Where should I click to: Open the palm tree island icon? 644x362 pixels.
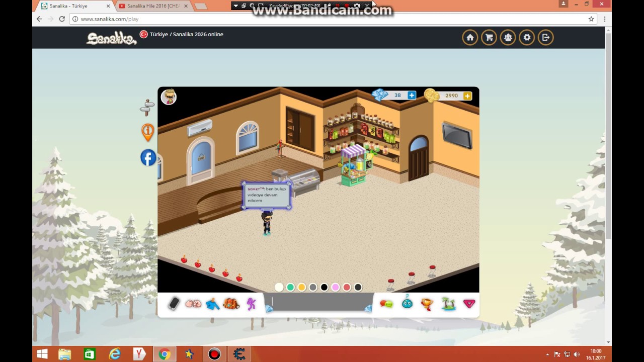448,304
